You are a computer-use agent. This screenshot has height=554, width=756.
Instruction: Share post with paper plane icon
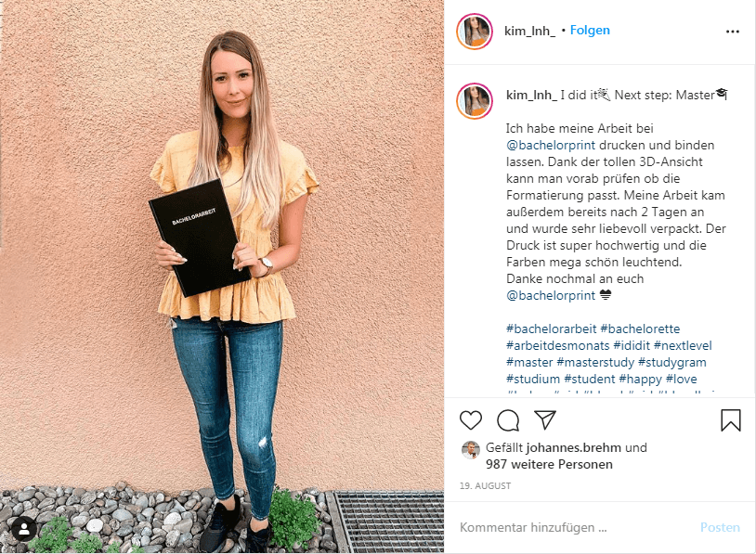click(x=545, y=420)
